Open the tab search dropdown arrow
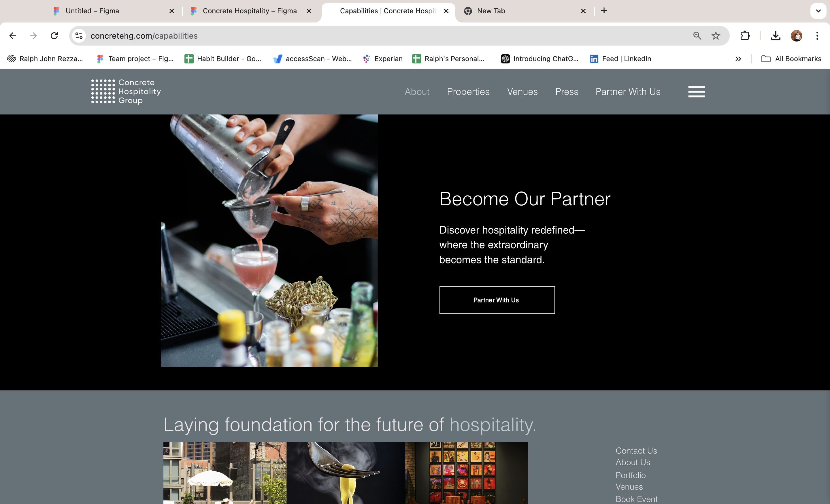This screenshot has width=830, height=504. pos(818,11)
